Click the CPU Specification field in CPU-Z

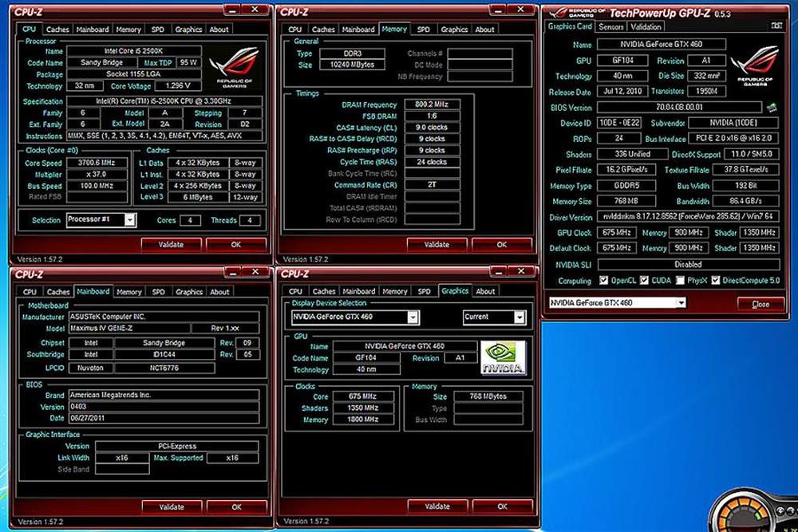click(164, 101)
